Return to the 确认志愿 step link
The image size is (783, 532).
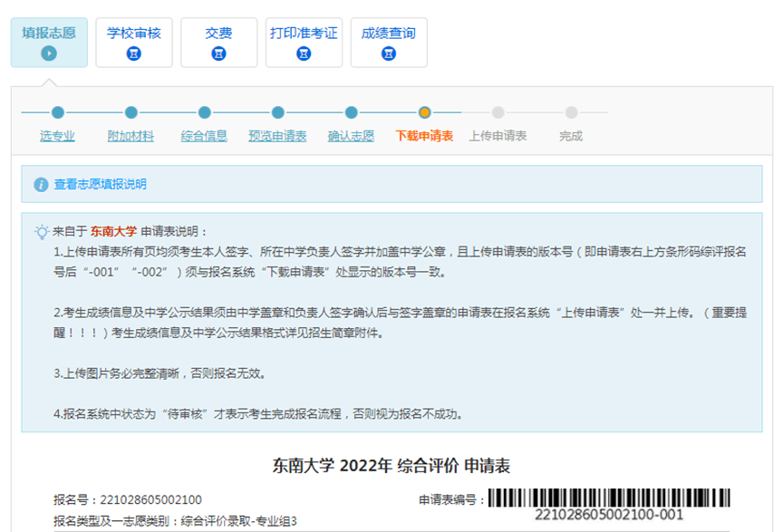[351, 136]
